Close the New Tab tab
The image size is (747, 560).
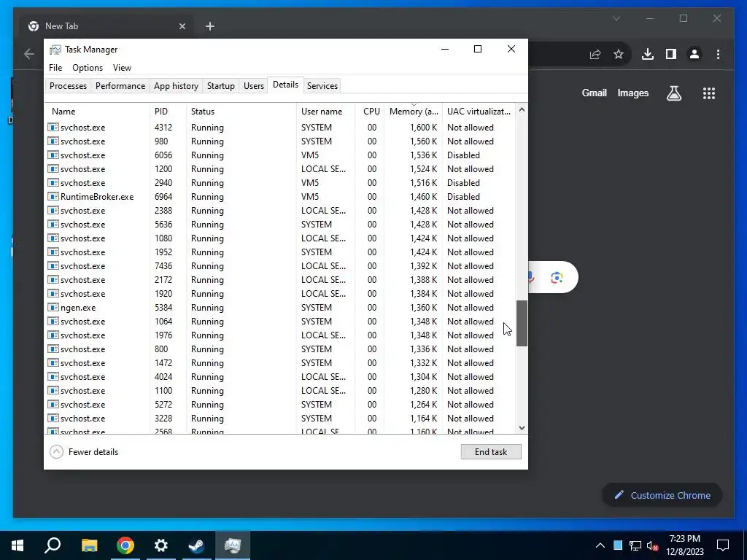[182, 26]
